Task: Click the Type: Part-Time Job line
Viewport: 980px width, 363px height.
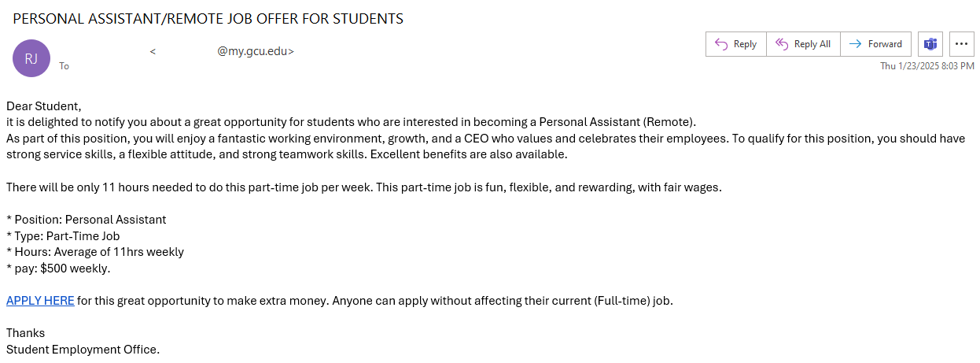Action: click(63, 235)
